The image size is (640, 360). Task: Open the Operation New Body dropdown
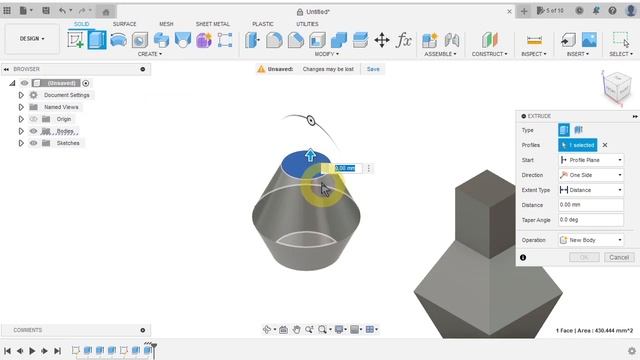591,240
